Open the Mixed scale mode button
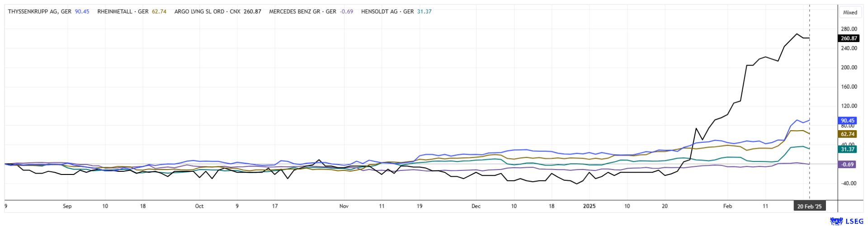This screenshot has height=226, width=868. pyautogui.click(x=850, y=13)
